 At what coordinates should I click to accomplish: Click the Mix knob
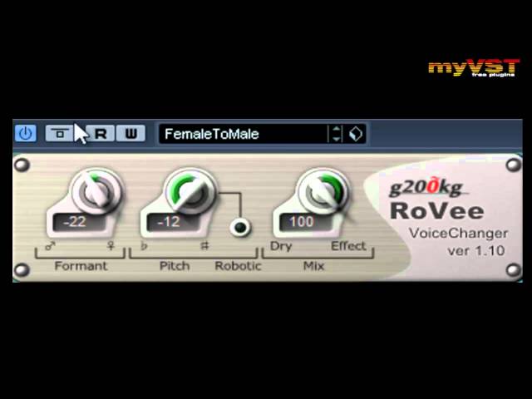pyautogui.click(x=323, y=192)
